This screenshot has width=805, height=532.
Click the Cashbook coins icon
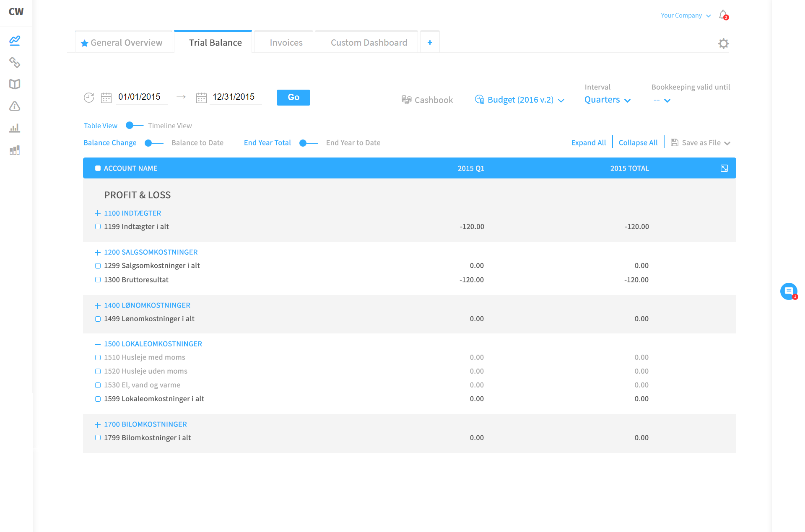click(x=406, y=100)
